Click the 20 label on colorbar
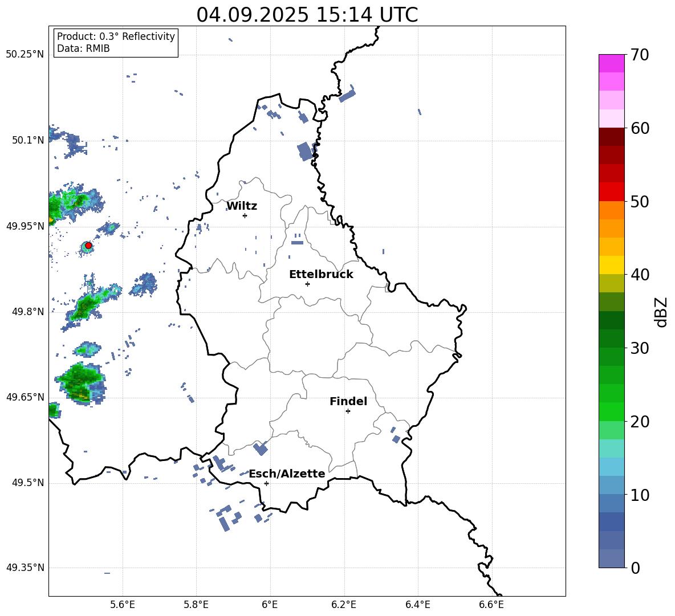675x616 pixels. tap(640, 422)
